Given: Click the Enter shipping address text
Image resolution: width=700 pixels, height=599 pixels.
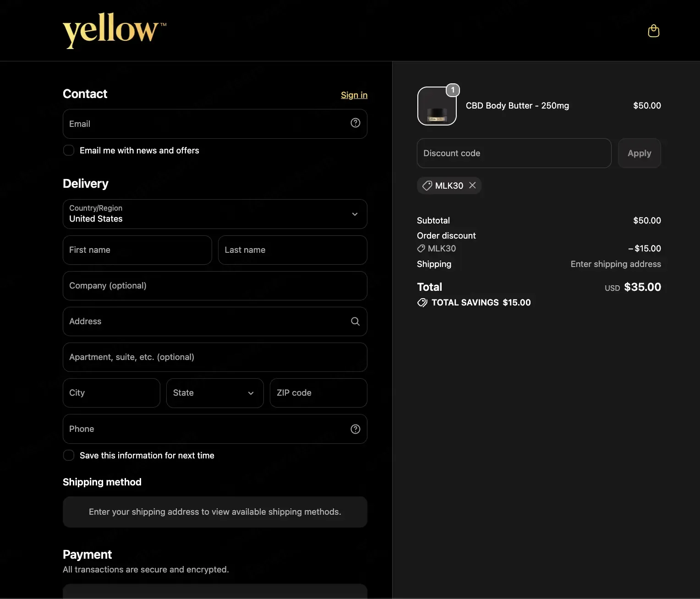Looking at the screenshot, I should pos(616,264).
